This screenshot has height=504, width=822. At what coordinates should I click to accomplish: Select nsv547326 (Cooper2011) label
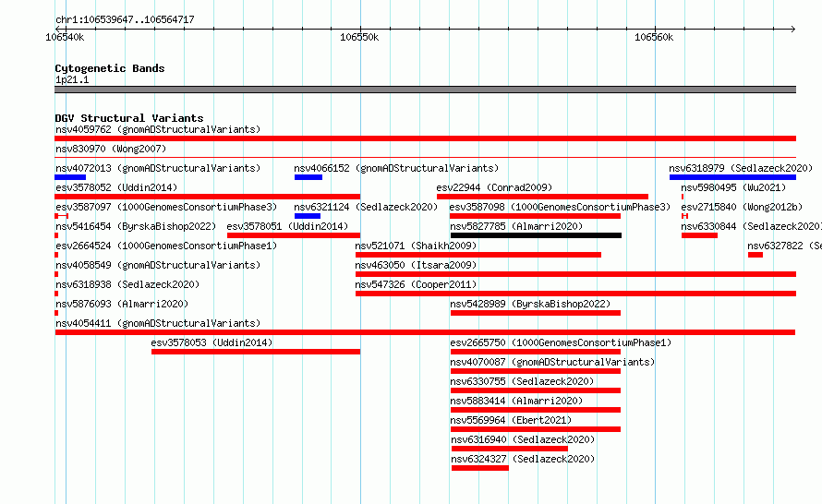416,284
